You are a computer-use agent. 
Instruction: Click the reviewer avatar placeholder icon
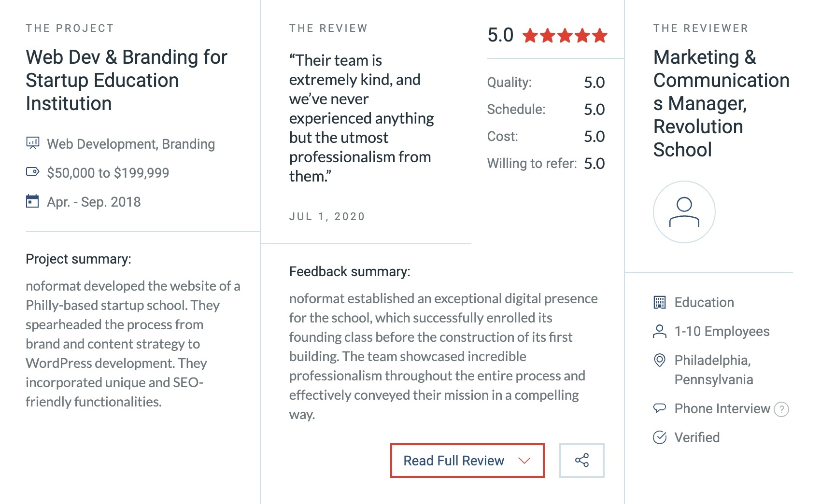coord(684,212)
